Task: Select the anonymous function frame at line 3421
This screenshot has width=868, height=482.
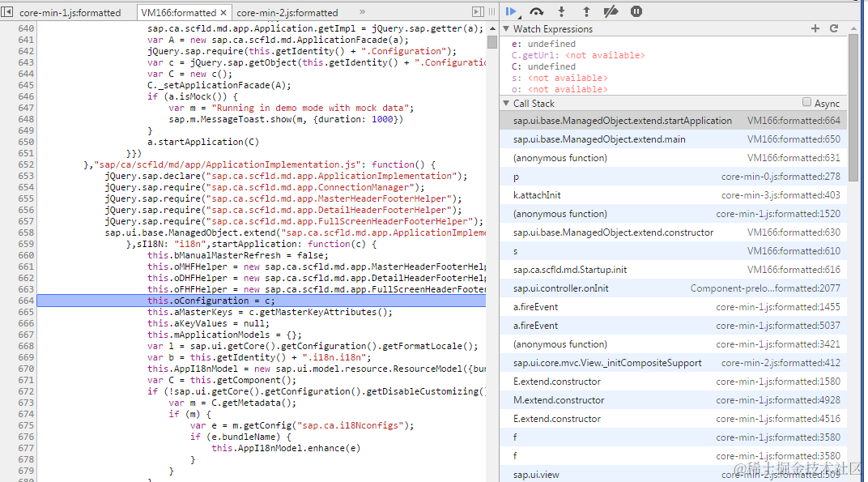Action: [x=673, y=344]
